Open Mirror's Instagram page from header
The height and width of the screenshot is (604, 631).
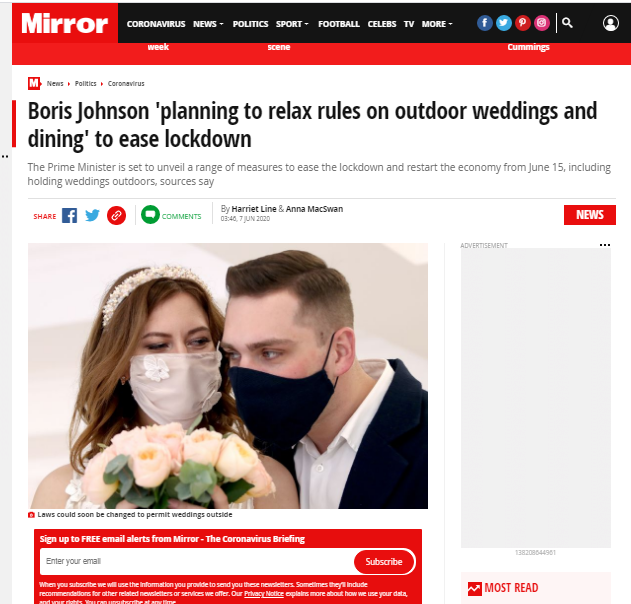coord(542,23)
